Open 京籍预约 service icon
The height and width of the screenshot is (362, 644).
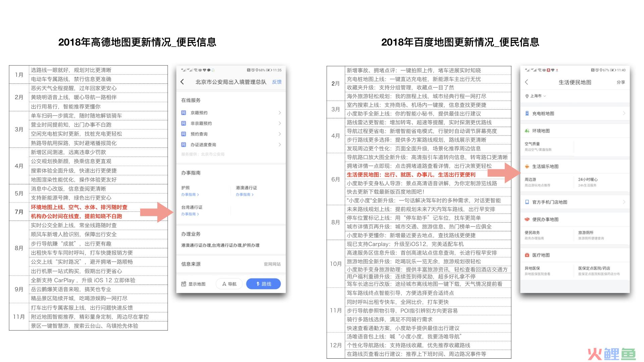click(183, 113)
